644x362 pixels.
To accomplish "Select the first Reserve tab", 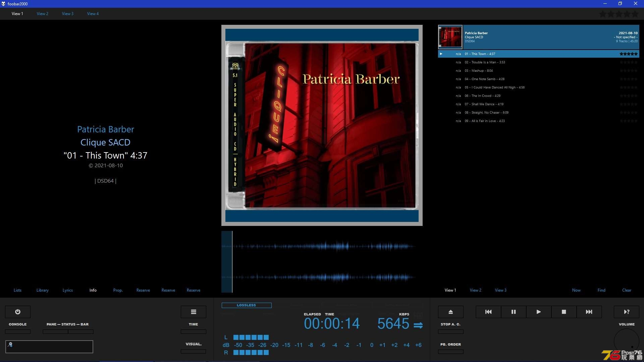I will click(143, 290).
